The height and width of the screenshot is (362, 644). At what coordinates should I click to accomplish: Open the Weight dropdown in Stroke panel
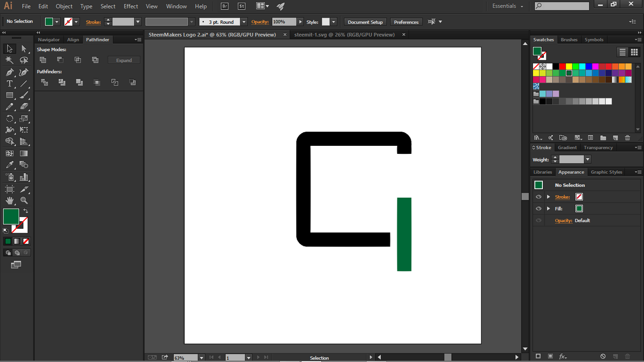(587, 159)
